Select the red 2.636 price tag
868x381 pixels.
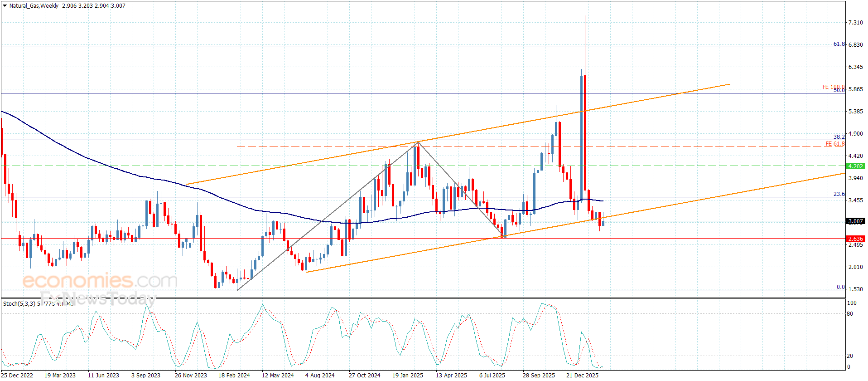(855, 239)
